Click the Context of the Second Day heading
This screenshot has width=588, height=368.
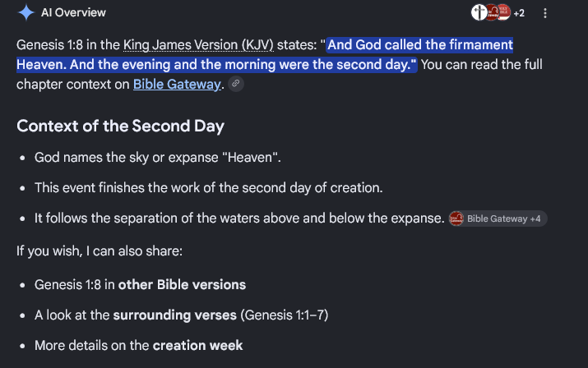coord(120,126)
